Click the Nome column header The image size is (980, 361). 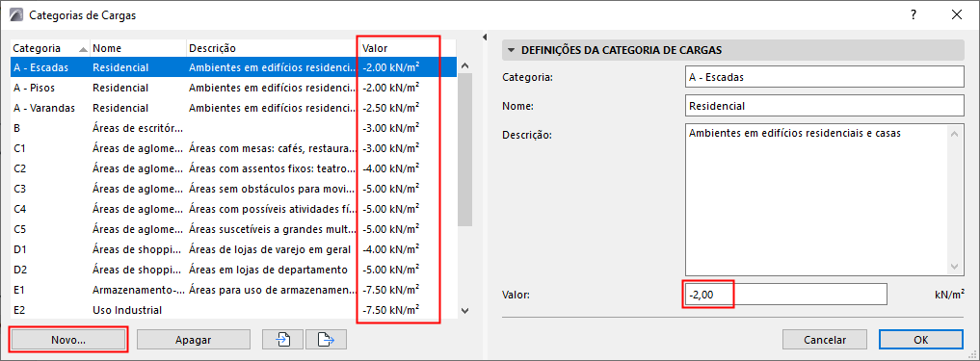click(x=138, y=48)
